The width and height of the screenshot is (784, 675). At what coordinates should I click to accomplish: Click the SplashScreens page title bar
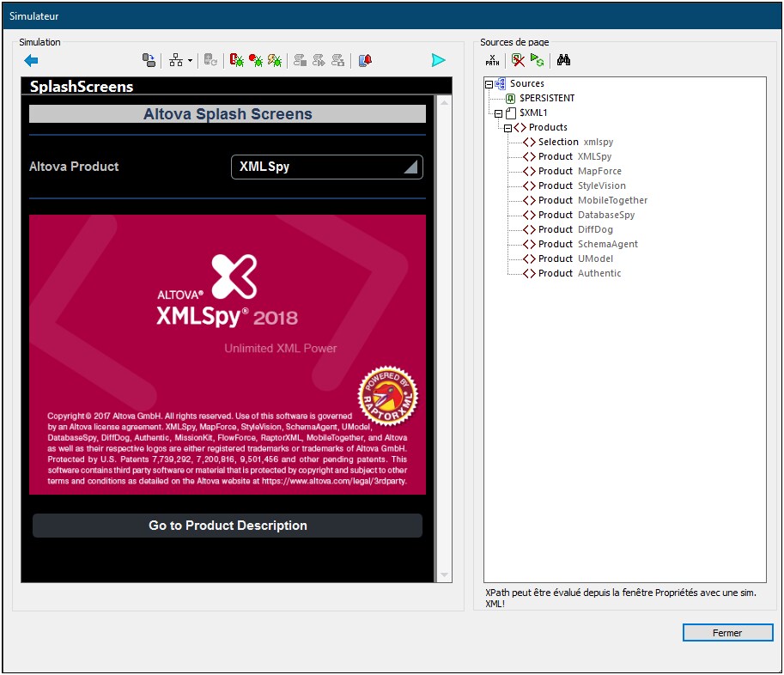coord(236,86)
